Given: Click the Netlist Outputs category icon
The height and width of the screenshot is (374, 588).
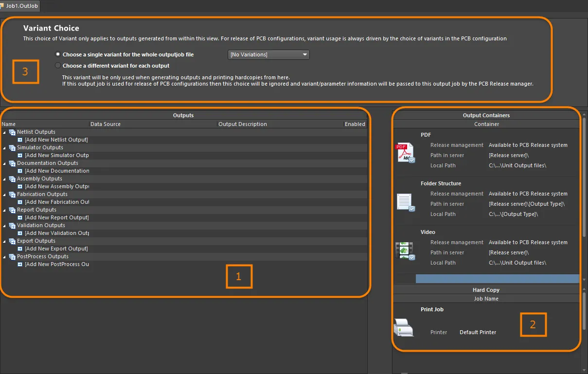Looking at the screenshot, I should [12, 132].
